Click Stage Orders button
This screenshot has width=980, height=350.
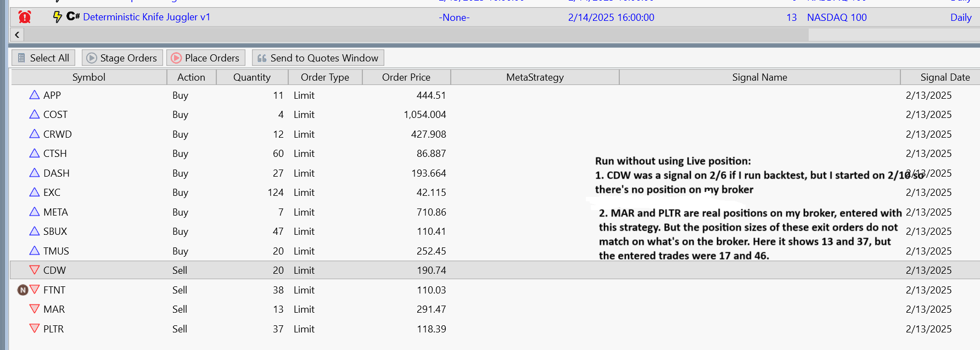[x=122, y=58]
